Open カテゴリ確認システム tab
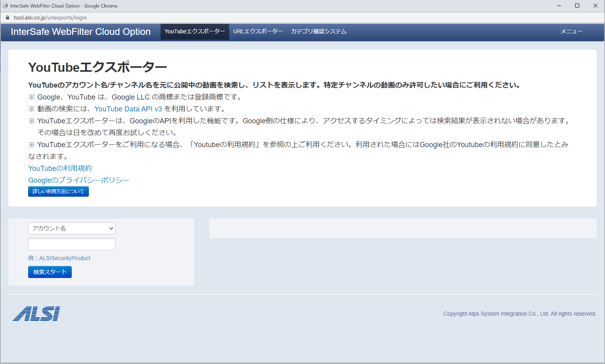 pos(319,32)
